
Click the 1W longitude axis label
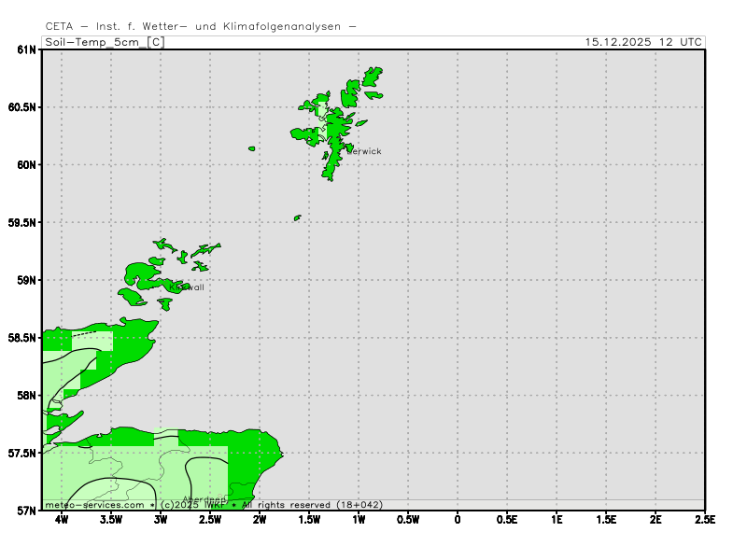[x=359, y=520]
